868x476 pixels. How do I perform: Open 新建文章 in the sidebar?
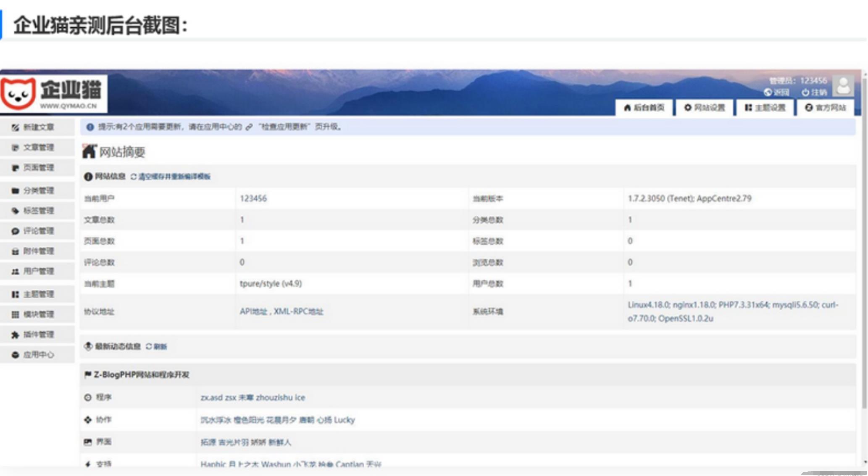click(x=37, y=127)
